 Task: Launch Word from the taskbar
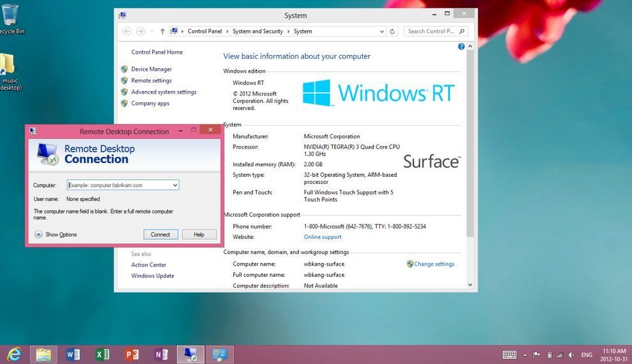73,355
